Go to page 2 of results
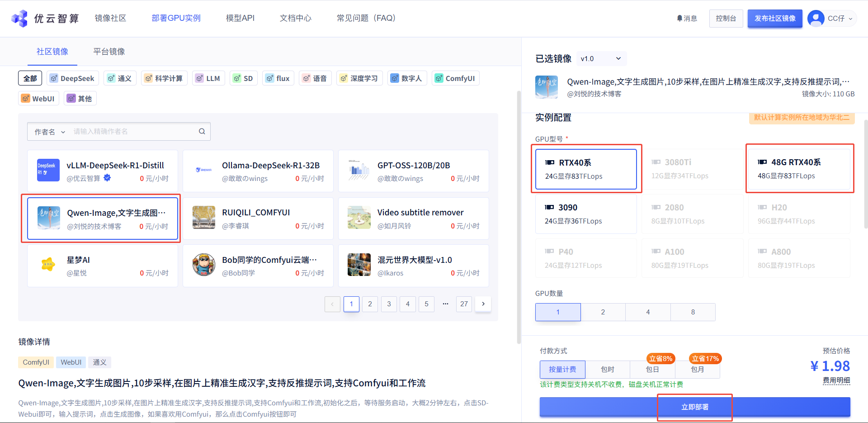Screen dimensions: 868x423 click(x=370, y=304)
